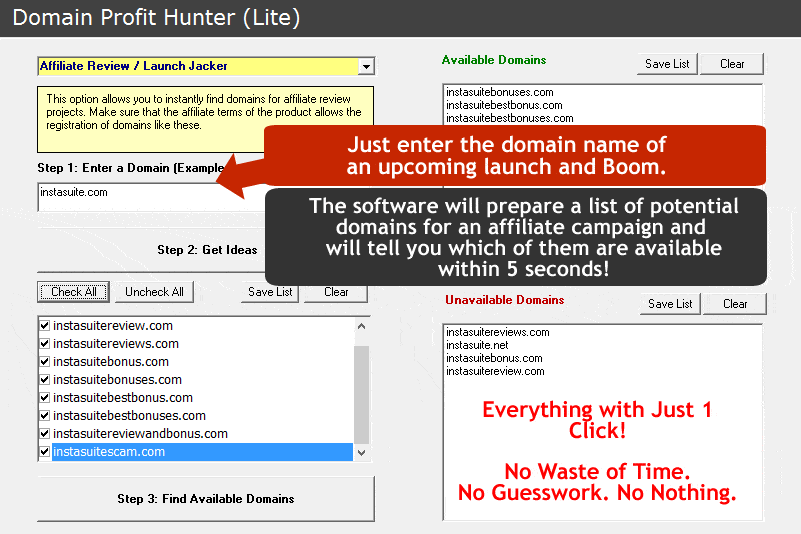Image resolution: width=801 pixels, height=534 pixels.
Task: Clear the ideas list under Step 2
Action: click(x=336, y=292)
